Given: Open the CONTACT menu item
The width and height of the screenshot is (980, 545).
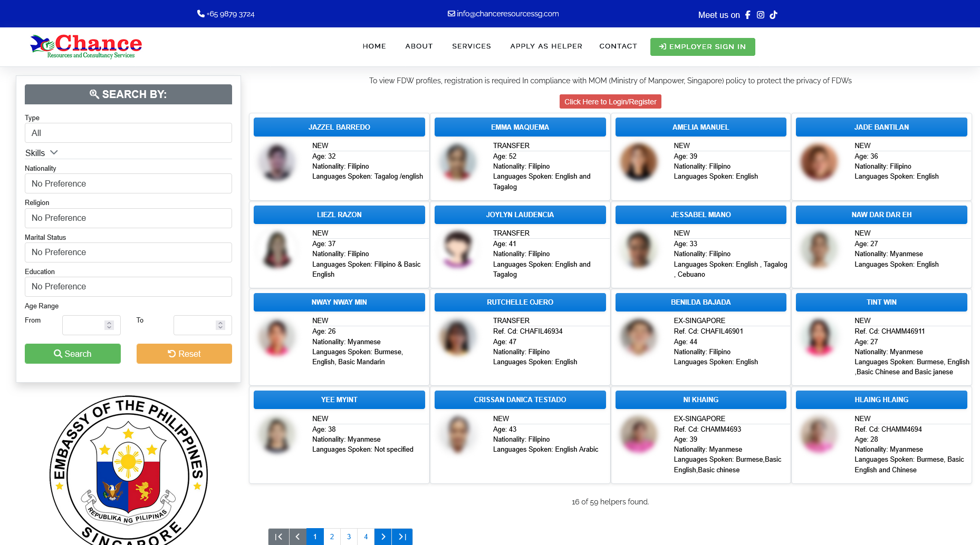Looking at the screenshot, I should (x=618, y=46).
